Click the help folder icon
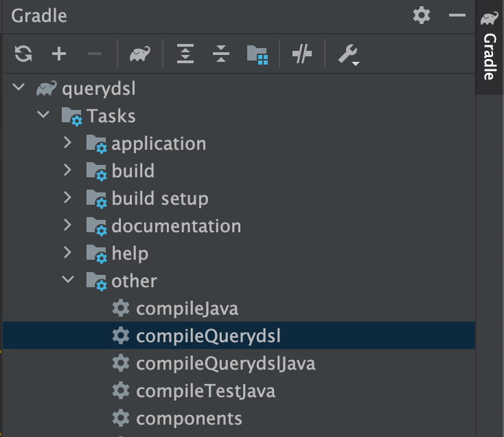This screenshot has width=504, height=437. coord(96,254)
